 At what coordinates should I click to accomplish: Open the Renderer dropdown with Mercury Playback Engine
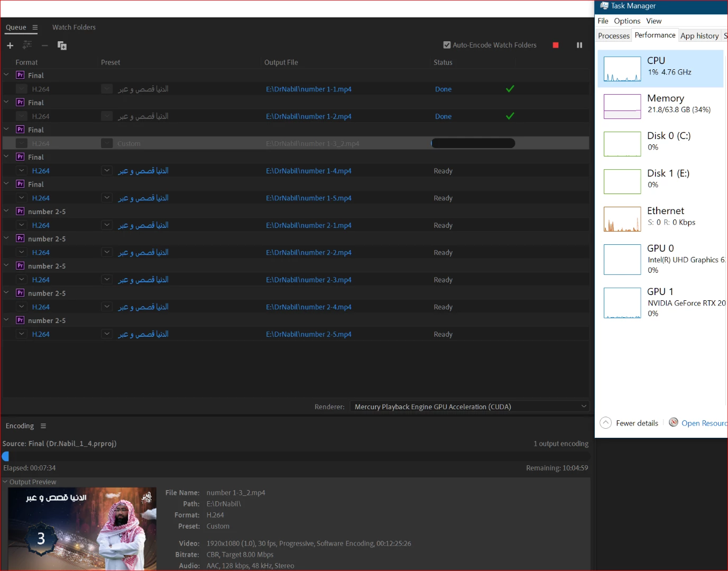(x=469, y=407)
